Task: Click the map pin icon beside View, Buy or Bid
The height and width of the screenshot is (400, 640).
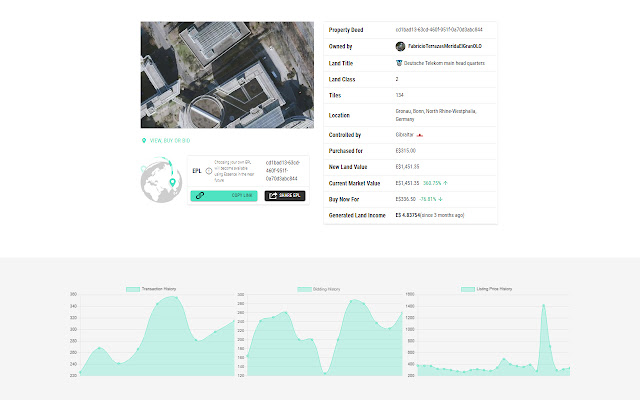Action: (x=144, y=140)
